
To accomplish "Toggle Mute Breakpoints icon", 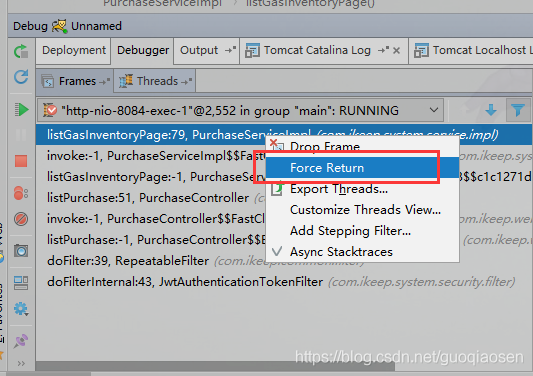I will tap(21, 219).
